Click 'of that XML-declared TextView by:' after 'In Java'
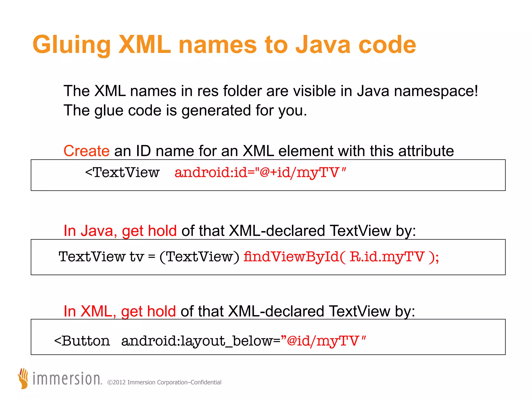532x399 pixels. point(299,231)
